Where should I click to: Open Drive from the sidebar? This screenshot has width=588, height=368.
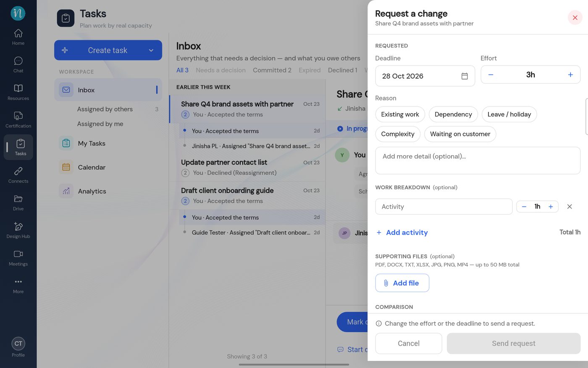point(18,203)
